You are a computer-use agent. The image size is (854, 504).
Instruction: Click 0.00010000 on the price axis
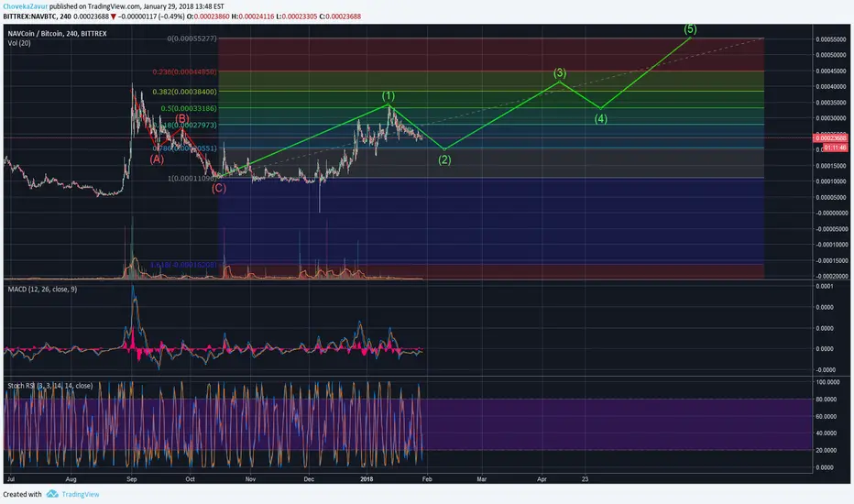pyautogui.click(x=830, y=181)
